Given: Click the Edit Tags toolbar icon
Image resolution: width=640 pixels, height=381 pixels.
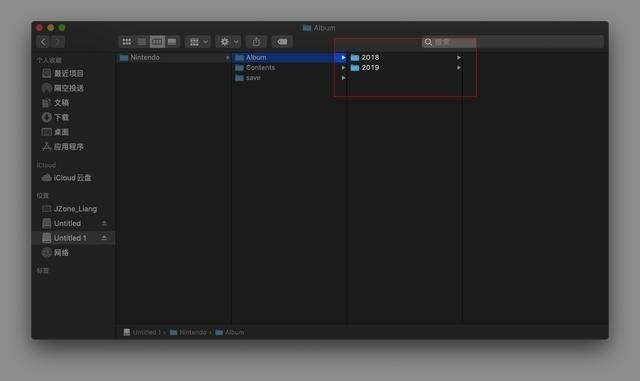Looking at the screenshot, I should click(282, 42).
